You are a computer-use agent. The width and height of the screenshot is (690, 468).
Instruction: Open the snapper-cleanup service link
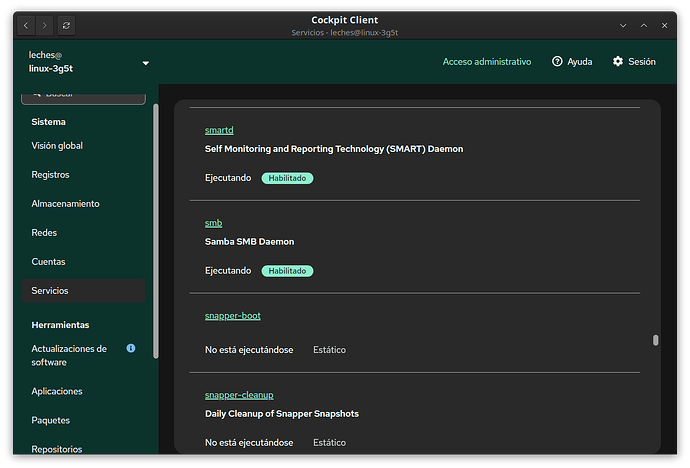(239, 395)
